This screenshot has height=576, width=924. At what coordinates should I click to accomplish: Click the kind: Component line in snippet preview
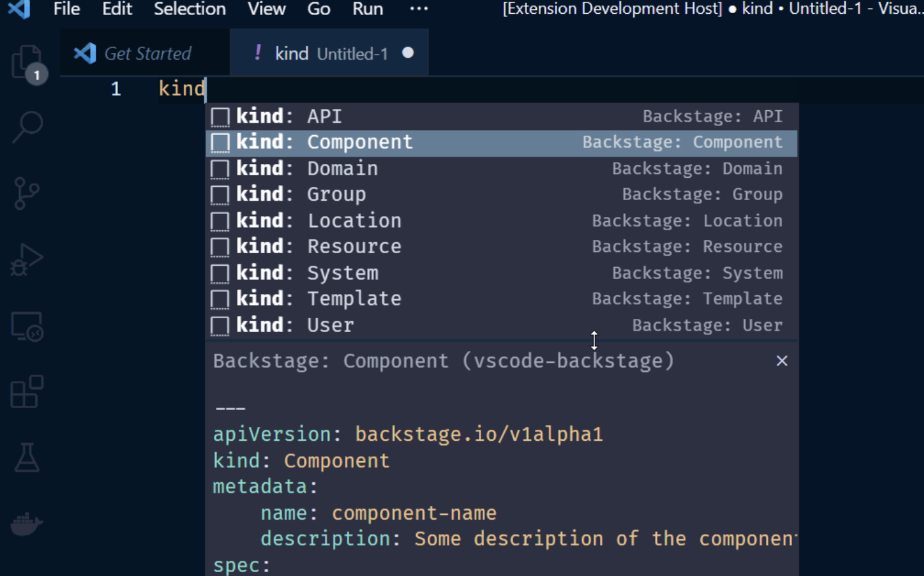point(301,461)
